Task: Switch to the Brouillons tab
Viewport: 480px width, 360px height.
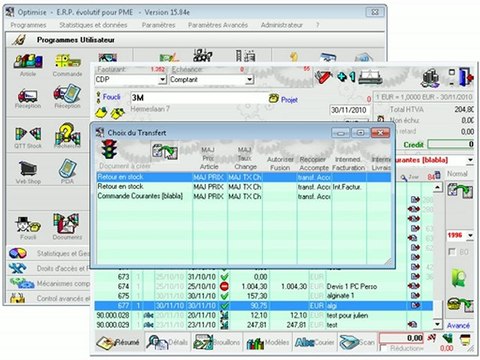Action: tap(217, 342)
